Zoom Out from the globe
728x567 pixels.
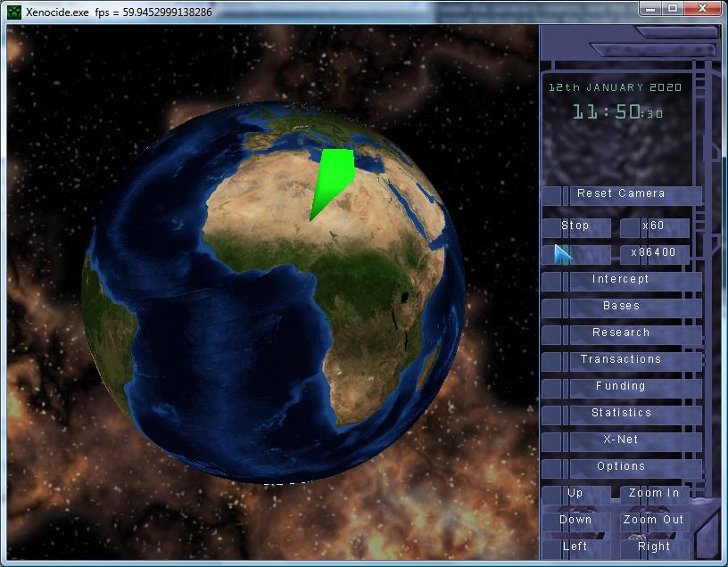pyautogui.click(x=655, y=521)
